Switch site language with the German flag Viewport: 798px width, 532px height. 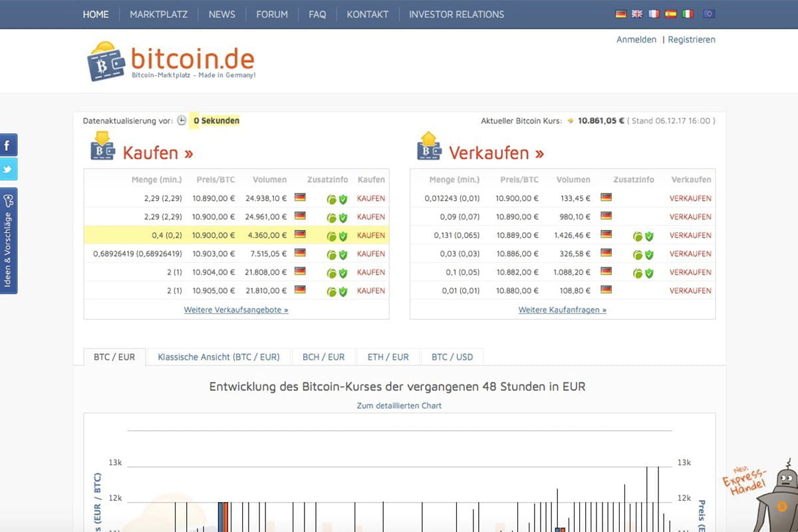click(620, 13)
